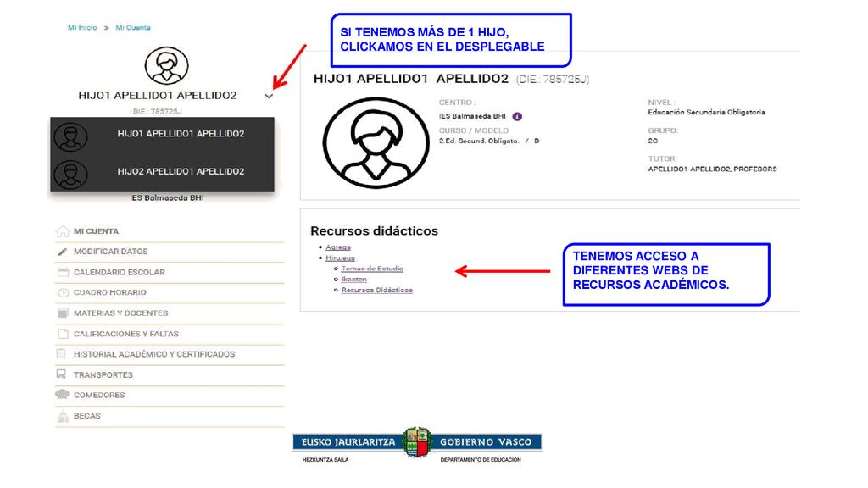Click the avatar icon of HIJO2 in dropdown list
The image size is (868, 488).
point(71,175)
